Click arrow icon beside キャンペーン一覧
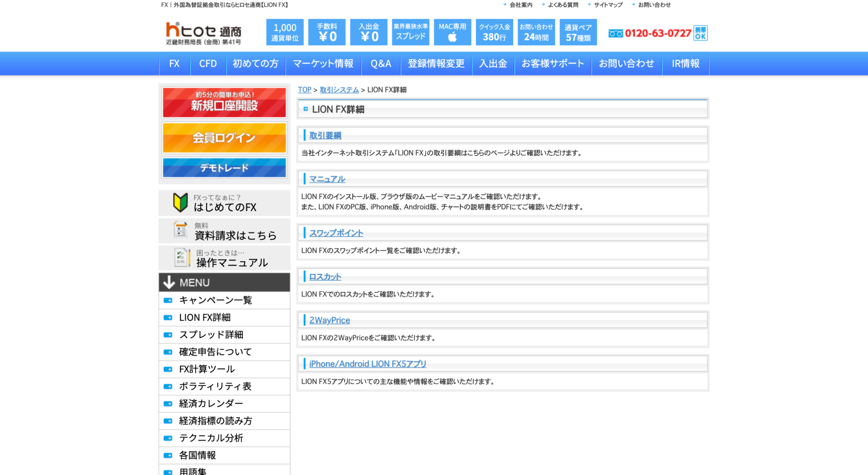Viewport: 868px width, 475px height. (x=168, y=300)
